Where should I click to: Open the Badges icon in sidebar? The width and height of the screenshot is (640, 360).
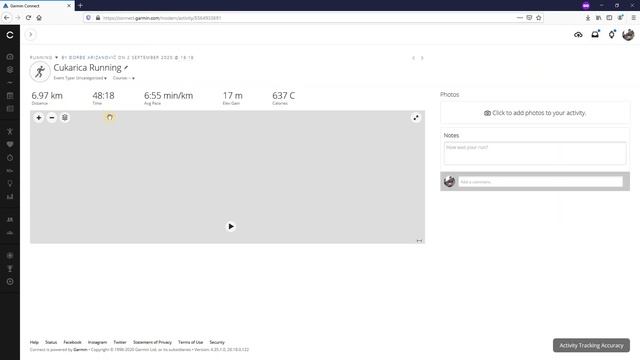tap(10, 256)
